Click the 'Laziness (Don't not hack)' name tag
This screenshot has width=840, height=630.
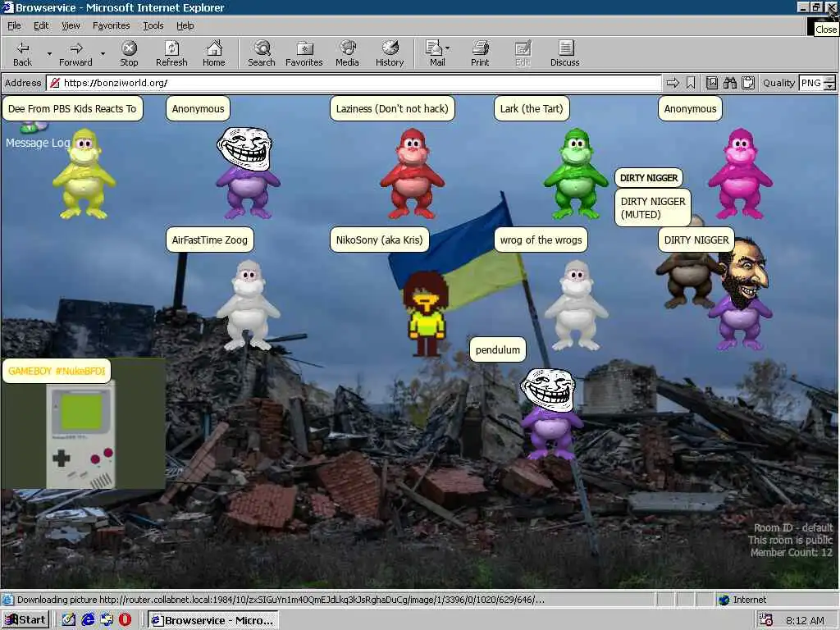pyautogui.click(x=392, y=109)
